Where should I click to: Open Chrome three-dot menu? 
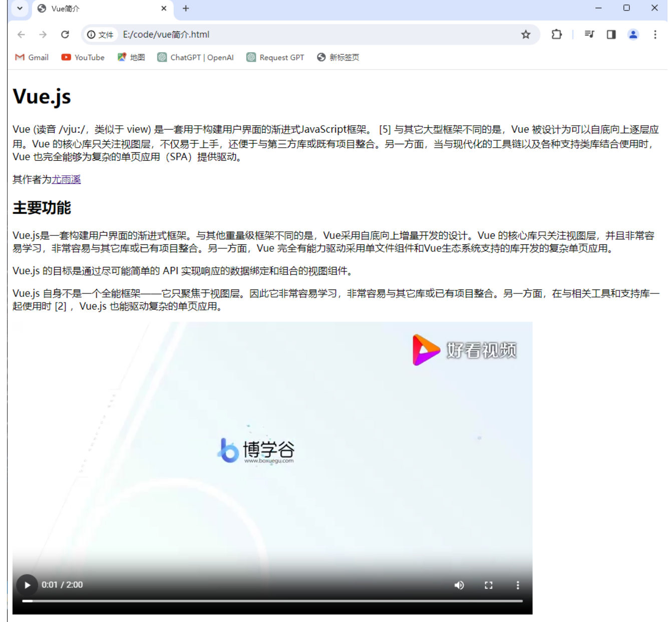655,35
